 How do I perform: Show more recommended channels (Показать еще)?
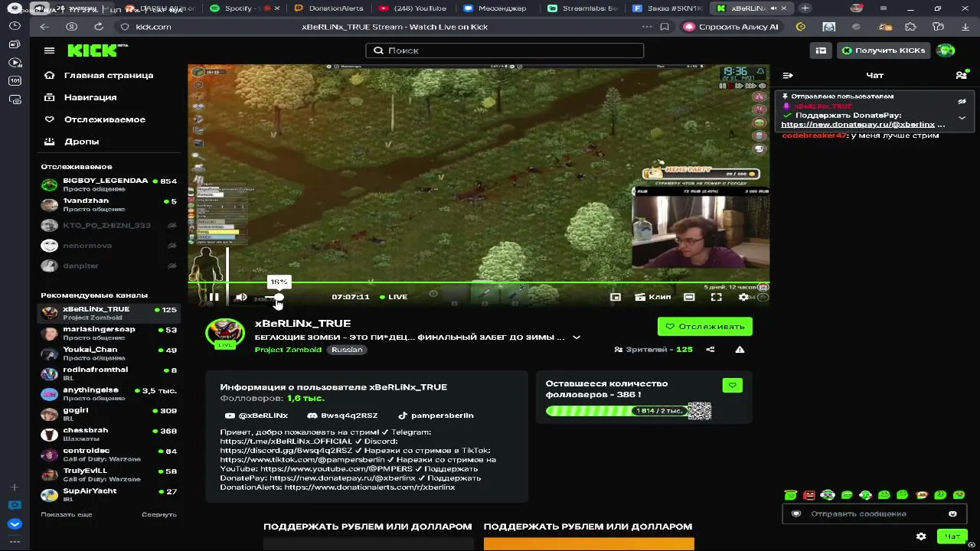coord(67,514)
